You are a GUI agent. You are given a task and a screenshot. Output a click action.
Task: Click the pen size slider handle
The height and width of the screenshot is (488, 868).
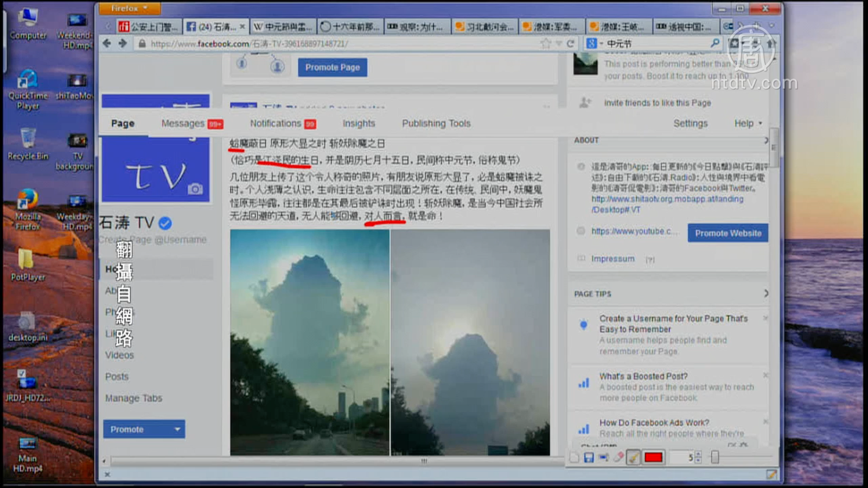[715, 458]
